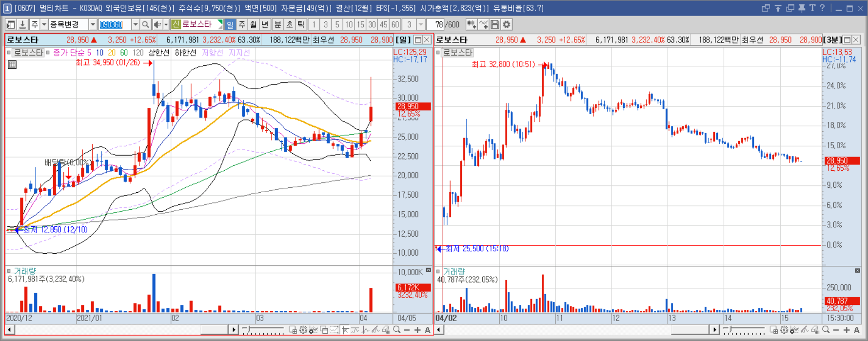Click the download arrow icon in toolbar
Viewport: 868px width, 341px height.
(x=22, y=24)
